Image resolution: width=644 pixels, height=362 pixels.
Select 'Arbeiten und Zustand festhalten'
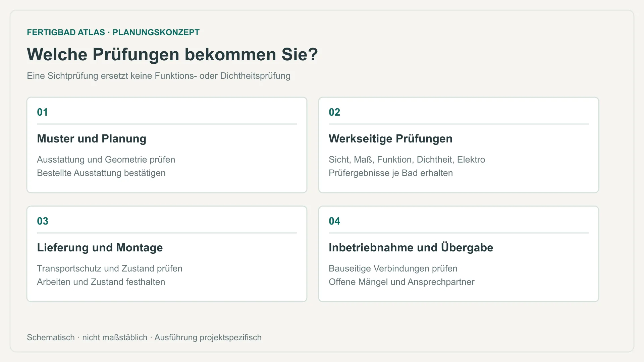[x=101, y=282]
